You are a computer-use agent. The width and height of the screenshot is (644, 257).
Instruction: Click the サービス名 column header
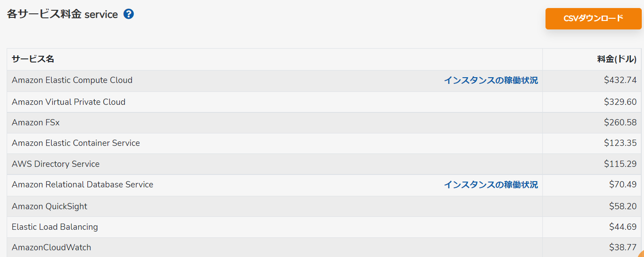tap(33, 59)
